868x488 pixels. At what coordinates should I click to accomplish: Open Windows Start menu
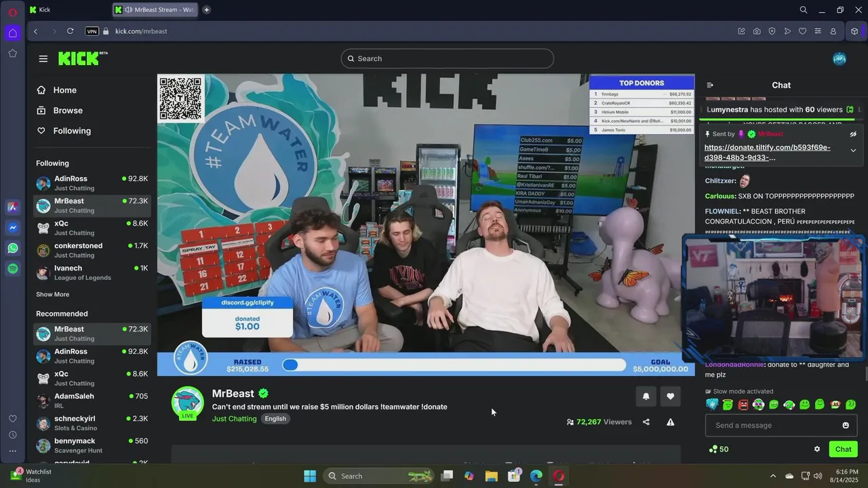pos(310,476)
